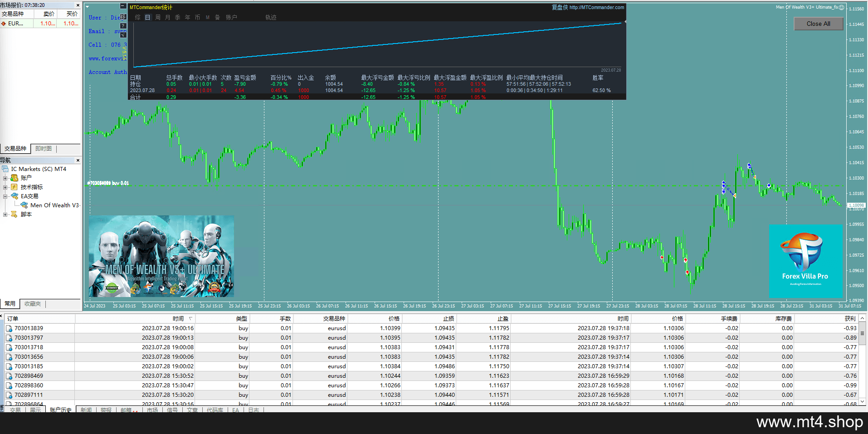Screen dimensions: 868x434
Task: Close the 市场报价 Market Watch panel
Action: [78, 5]
